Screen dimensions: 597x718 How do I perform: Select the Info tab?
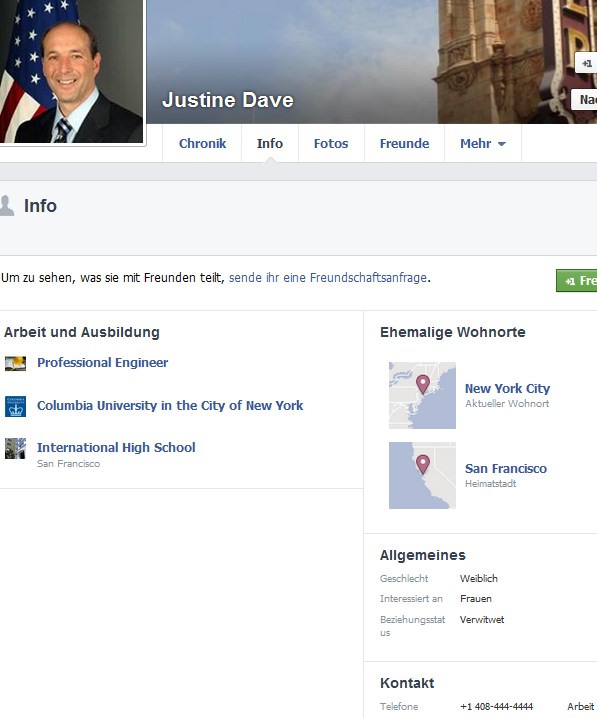[270, 143]
